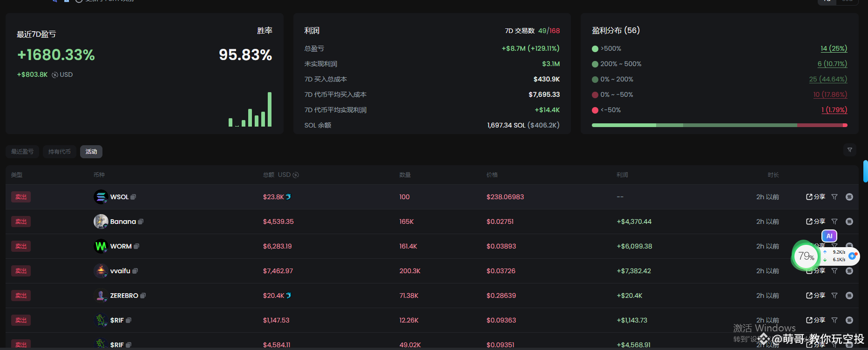Click bright green segment of distribution bar
Viewport: 868px width, 350px height.
[624, 125]
